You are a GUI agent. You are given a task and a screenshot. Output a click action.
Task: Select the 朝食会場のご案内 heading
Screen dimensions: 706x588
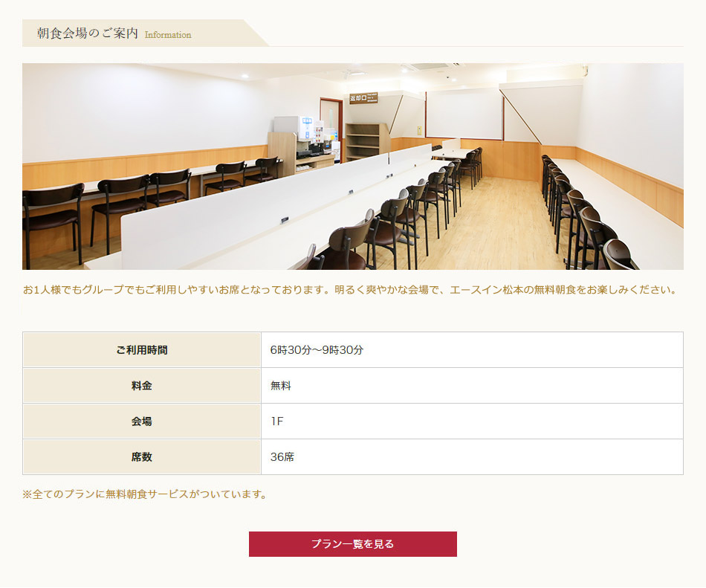(88, 33)
